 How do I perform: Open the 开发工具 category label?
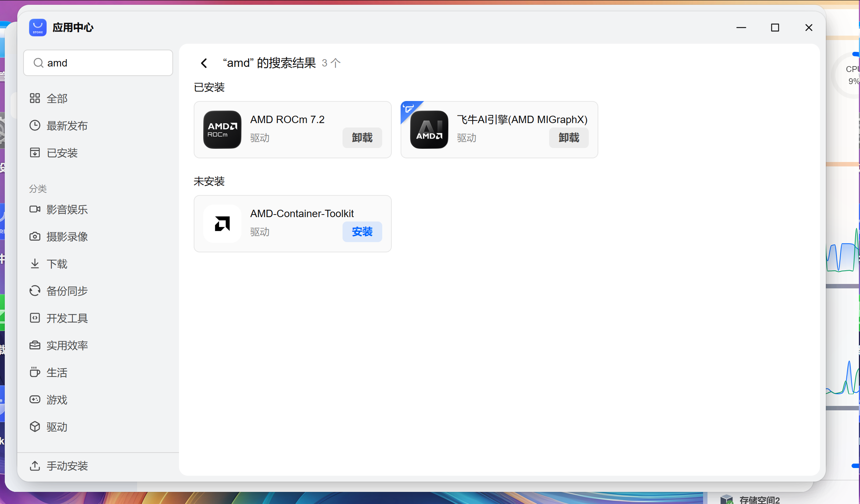point(67,318)
